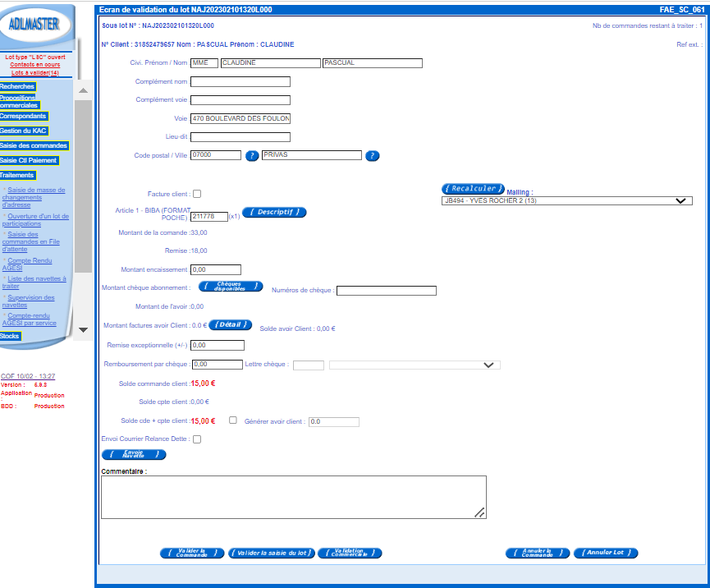Enable the Générer avoir client checkbox
710x588 pixels.
coord(233,420)
